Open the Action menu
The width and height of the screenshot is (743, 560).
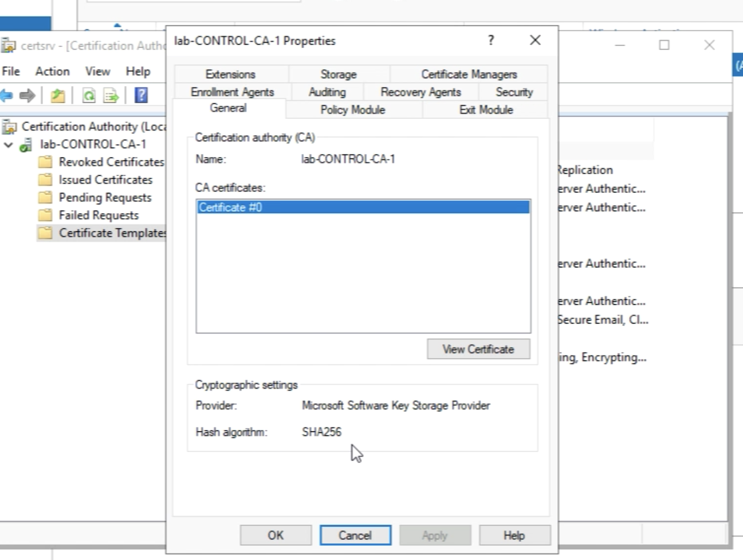click(52, 71)
